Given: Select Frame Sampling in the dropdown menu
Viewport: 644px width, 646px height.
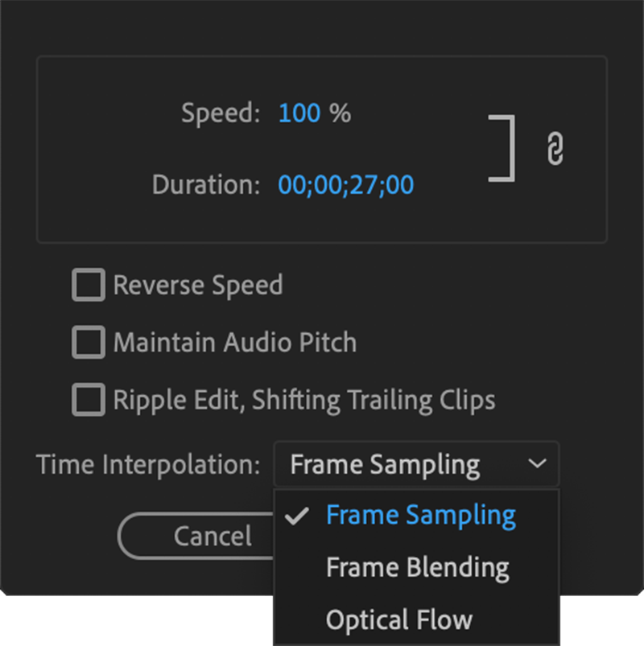Looking at the screenshot, I should pyautogui.click(x=421, y=514).
